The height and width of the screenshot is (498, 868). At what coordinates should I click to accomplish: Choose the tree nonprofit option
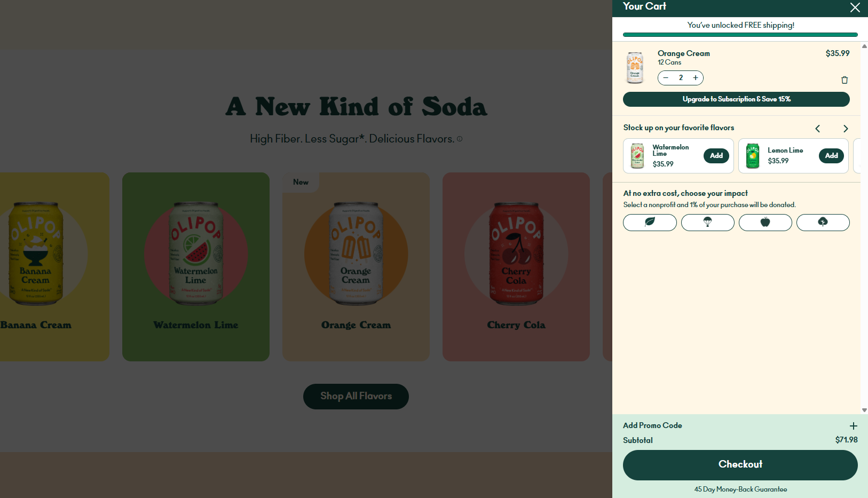[x=823, y=223]
